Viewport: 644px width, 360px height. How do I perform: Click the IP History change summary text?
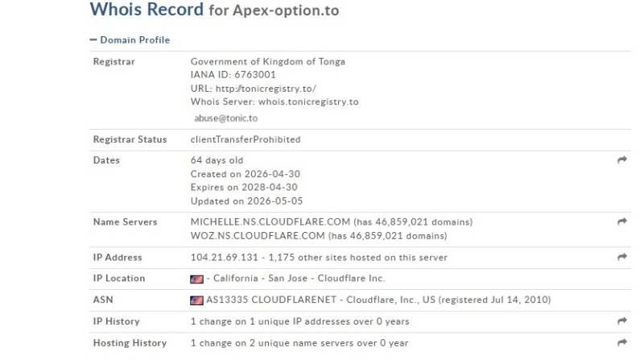[299, 321]
